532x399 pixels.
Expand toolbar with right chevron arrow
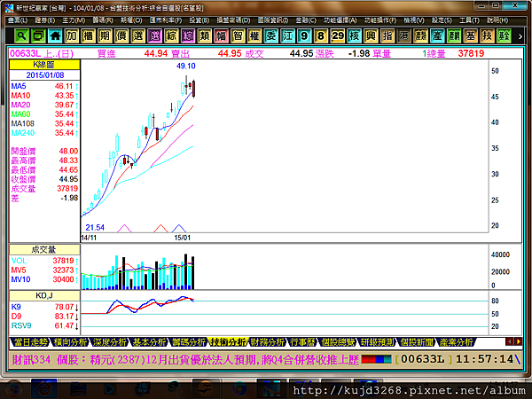(x=520, y=36)
